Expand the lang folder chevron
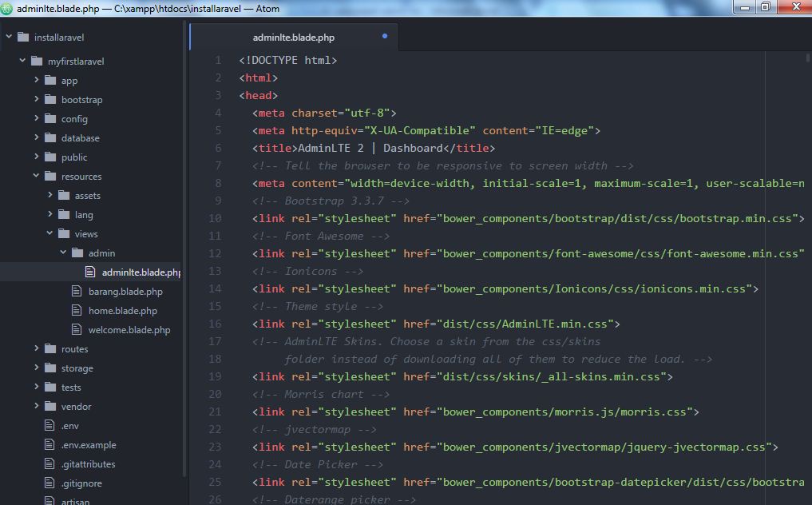Screen dimensions: 812x505 point(50,214)
